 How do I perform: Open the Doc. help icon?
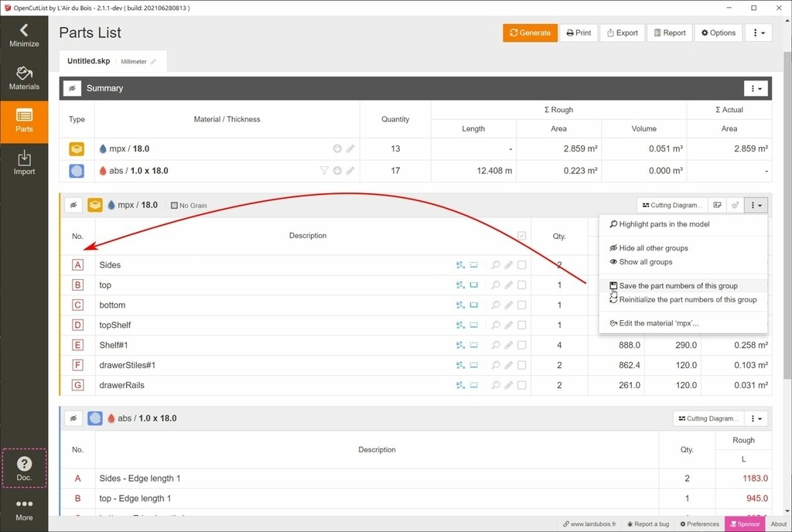click(x=24, y=469)
